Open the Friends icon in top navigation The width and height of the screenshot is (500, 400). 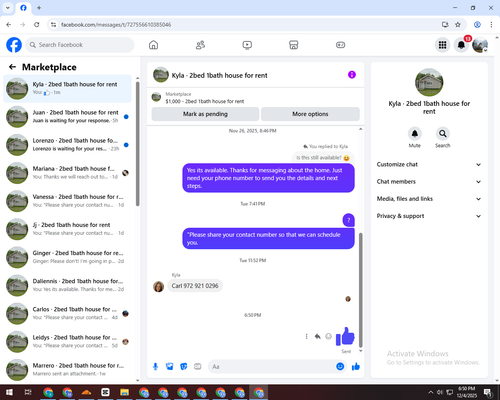point(200,45)
